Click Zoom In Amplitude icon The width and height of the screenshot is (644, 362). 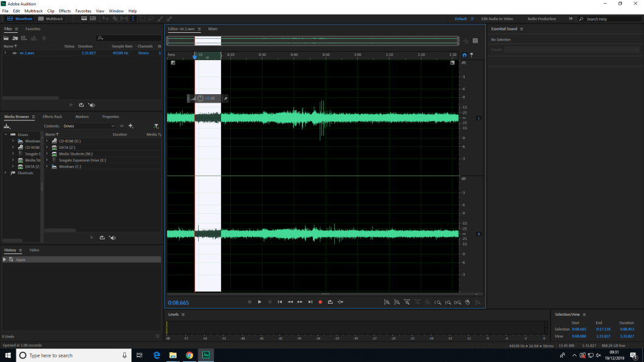(x=387, y=302)
